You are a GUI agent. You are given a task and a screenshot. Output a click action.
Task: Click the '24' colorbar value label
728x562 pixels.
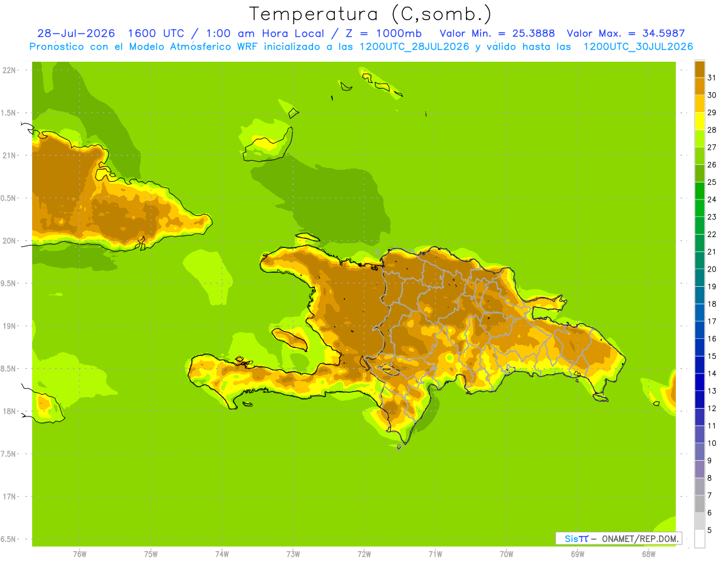pyautogui.click(x=711, y=199)
